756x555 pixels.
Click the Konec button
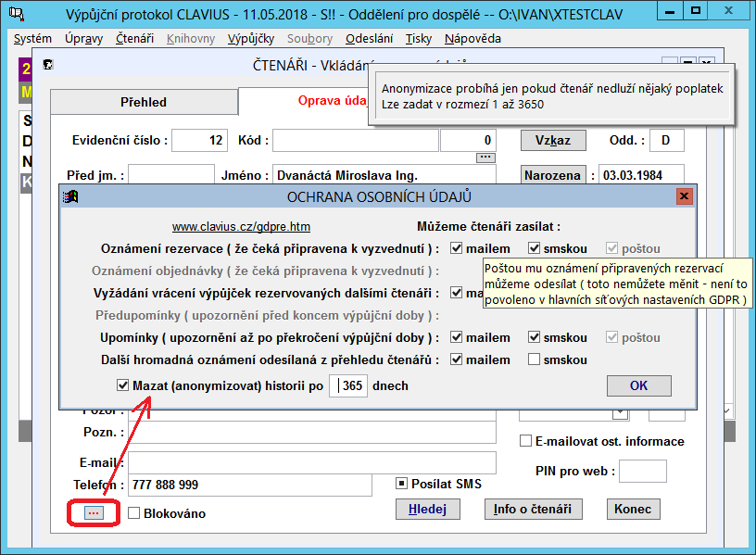click(x=633, y=510)
